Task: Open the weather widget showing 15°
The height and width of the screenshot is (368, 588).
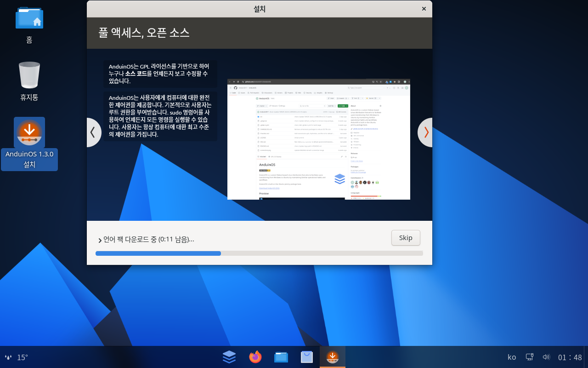Action: 17,357
